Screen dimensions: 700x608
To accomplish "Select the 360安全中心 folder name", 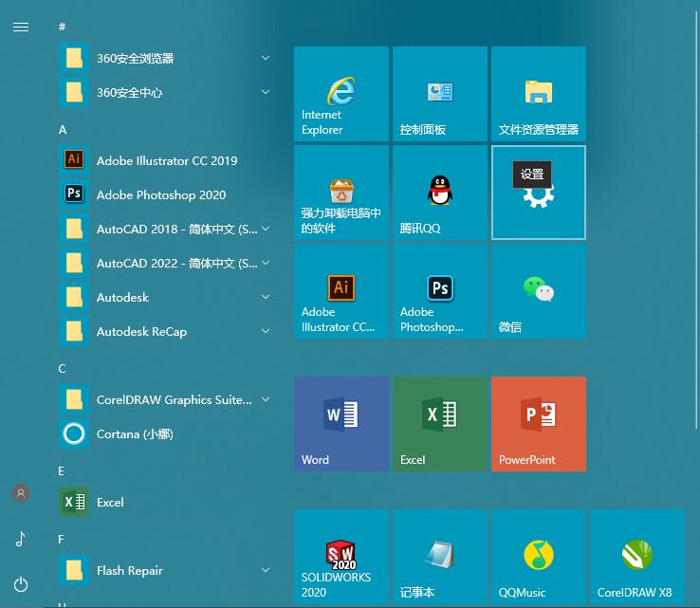I will [129, 92].
